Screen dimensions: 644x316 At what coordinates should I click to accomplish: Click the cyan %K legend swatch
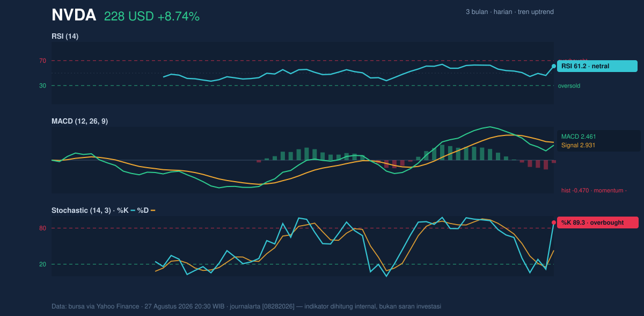click(133, 211)
